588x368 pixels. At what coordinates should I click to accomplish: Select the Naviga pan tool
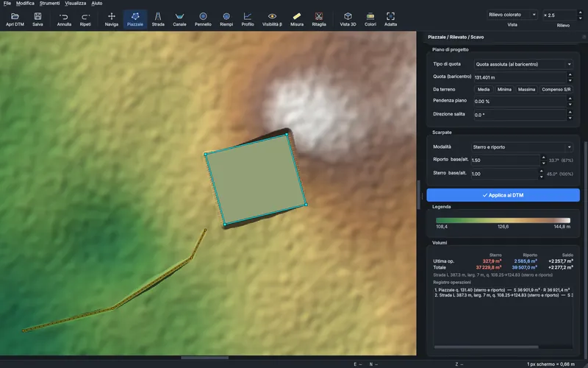point(112,19)
